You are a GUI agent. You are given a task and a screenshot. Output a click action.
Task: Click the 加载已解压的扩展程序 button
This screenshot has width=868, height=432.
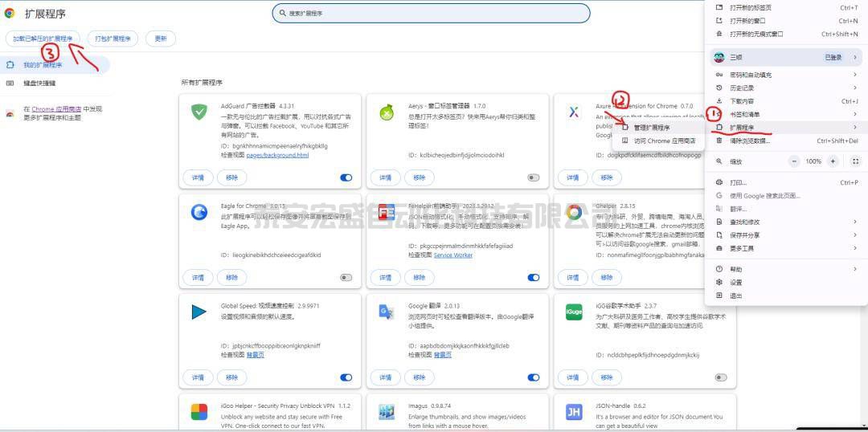click(x=43, y=39)
